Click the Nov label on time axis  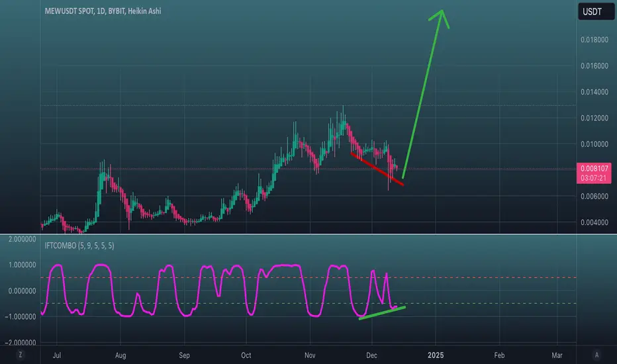pyautogui.click(x=310, y=355)
